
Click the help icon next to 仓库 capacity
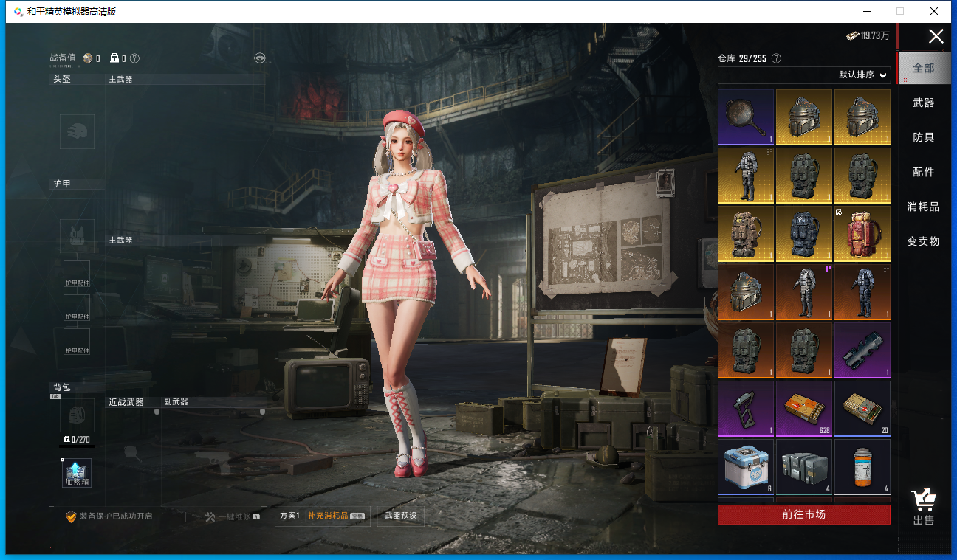[776, 58]
